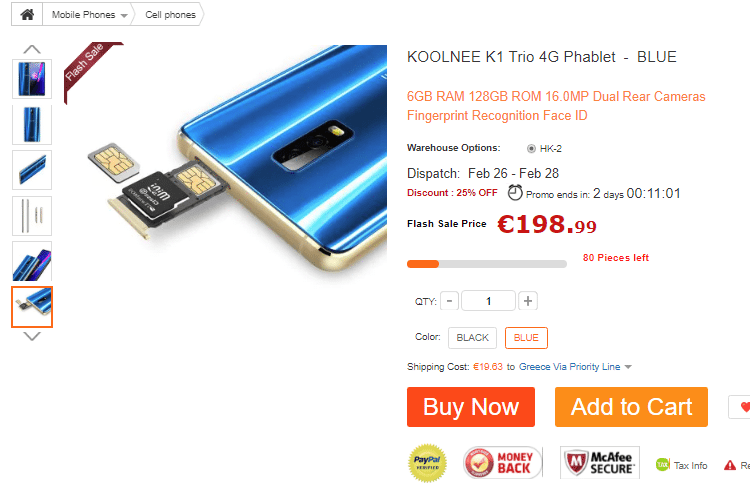
Task: Open the PayPal Verified badge
Action: [428, 463]
